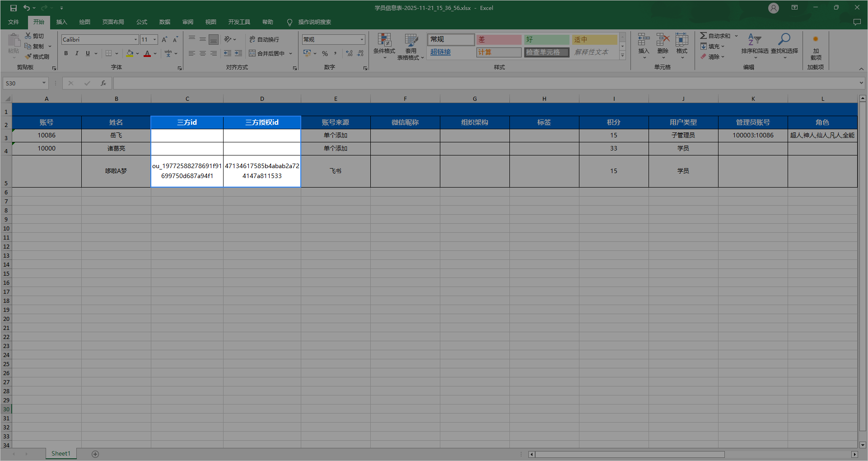Switch to the 公式 ribbon tab
This screenshot has height=461, width=868.
[142, 22]
